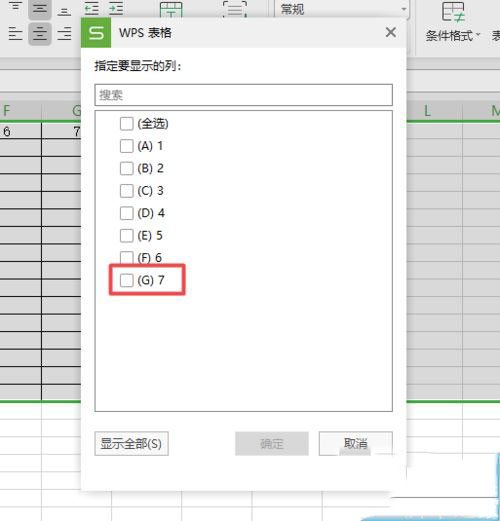Click the increase indent icon
500x521 pixels.
pos(116,8)
